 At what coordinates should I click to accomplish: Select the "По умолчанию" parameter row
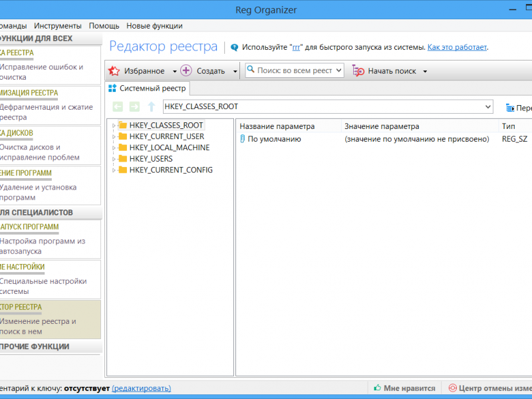pos(384,139)
